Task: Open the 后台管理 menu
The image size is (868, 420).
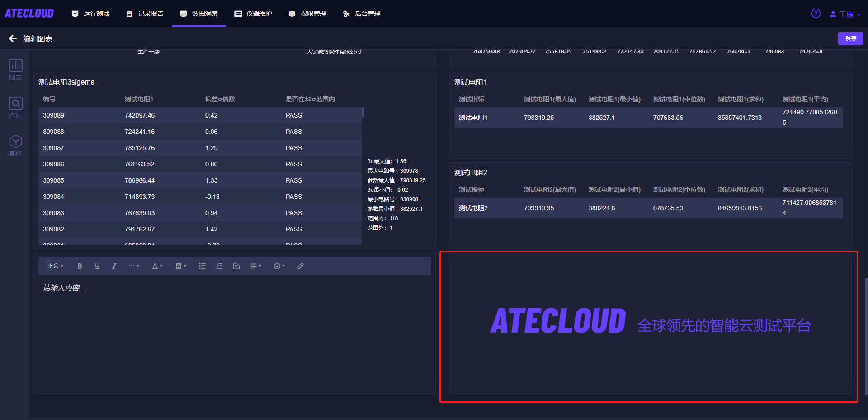Action: pos(362,14)
